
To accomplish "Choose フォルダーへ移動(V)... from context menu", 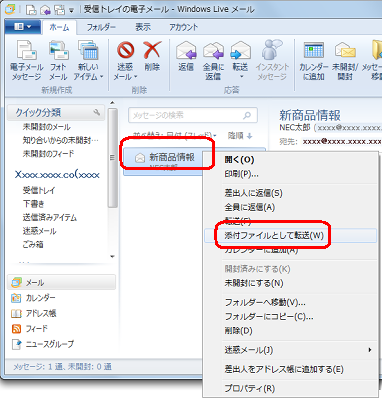I will tap(265, 302).
